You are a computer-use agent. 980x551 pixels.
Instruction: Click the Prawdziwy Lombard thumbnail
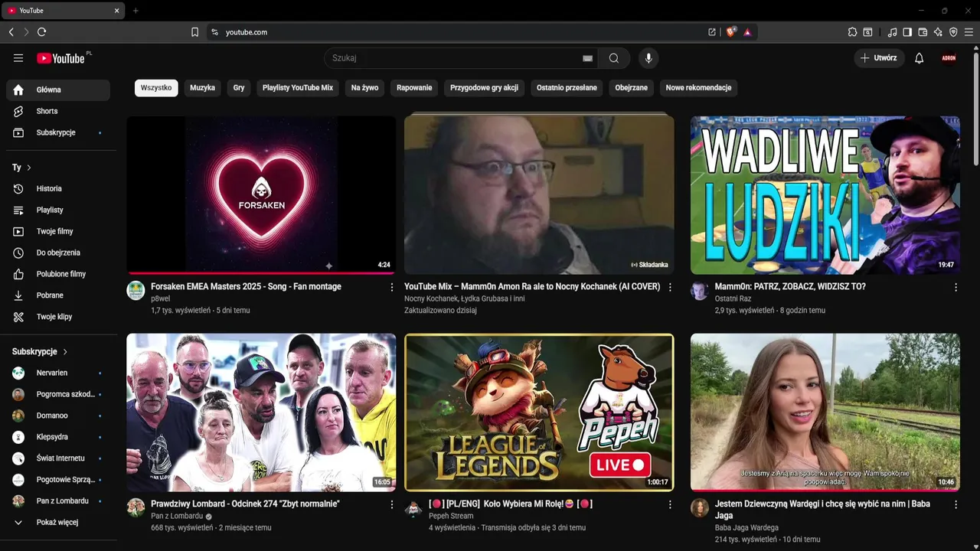coord(261,412)
